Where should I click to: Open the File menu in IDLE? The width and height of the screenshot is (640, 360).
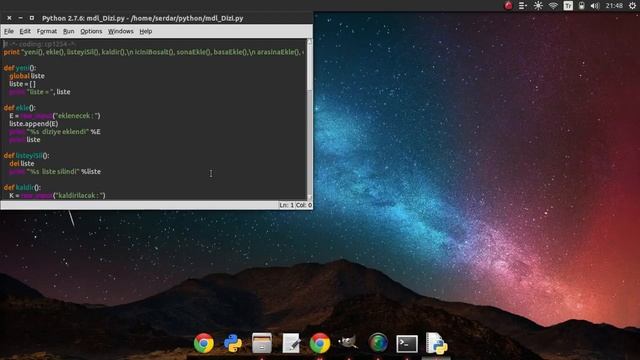[x=9, y=31]
